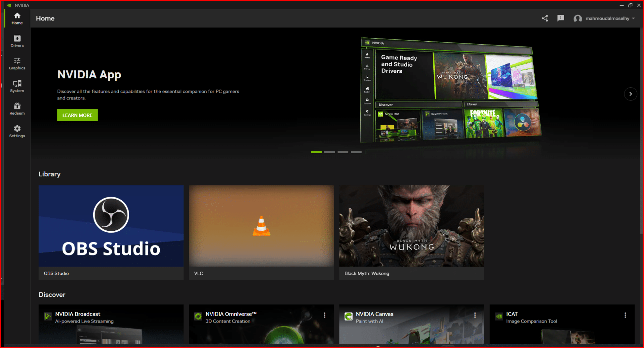The height and width of the screenshot is (348, 644).
Task: Click the VLC label text
Action: 199,273
